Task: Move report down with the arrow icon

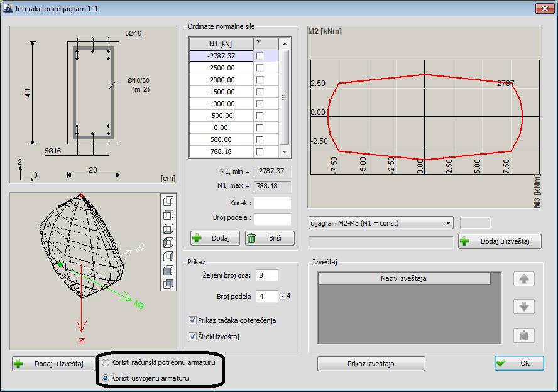Action: tap(524, 307)
